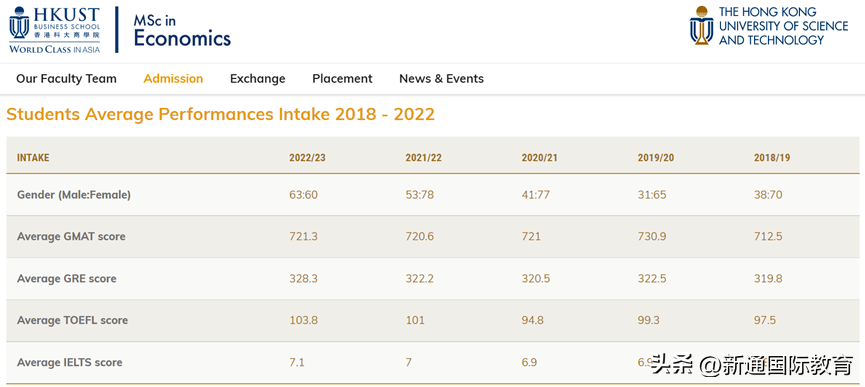Select the 2018/19 column header
This screenshot has height=387, width=865.
click(772, 158)
